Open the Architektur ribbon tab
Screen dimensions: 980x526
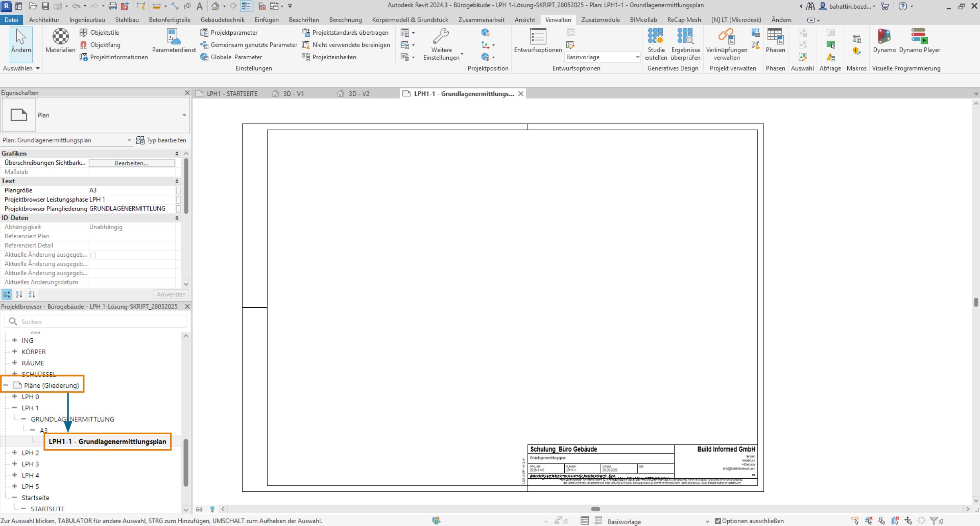[x=44, y=20]
